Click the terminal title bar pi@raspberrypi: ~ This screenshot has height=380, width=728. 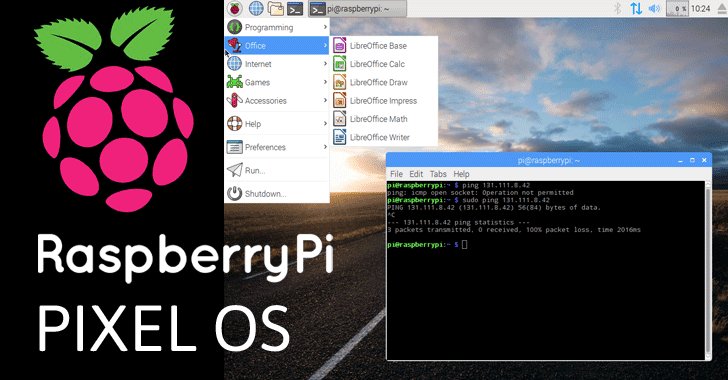click(x=549, y=160)
